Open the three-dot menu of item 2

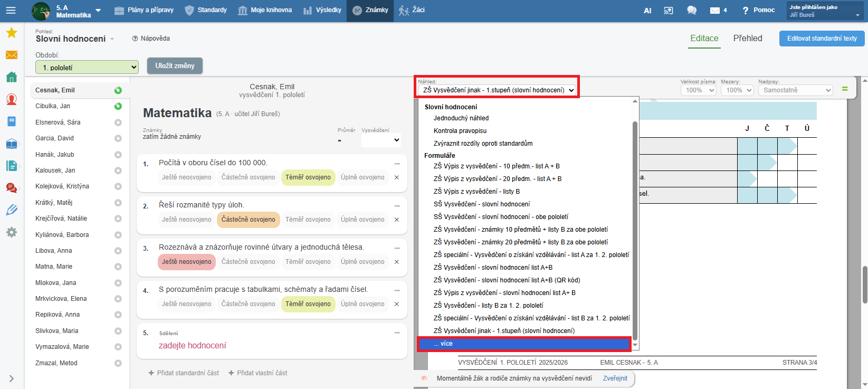point(397,206)
